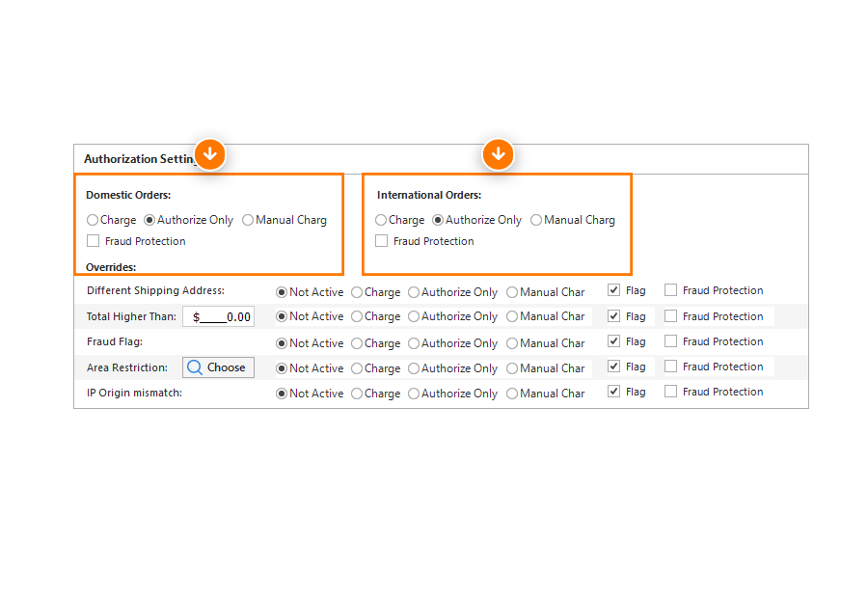Image resolution: width=868 pixels, height=598 pixels.
Task: Set Total Higher Than to Not Active
Action: coord(282,316)
